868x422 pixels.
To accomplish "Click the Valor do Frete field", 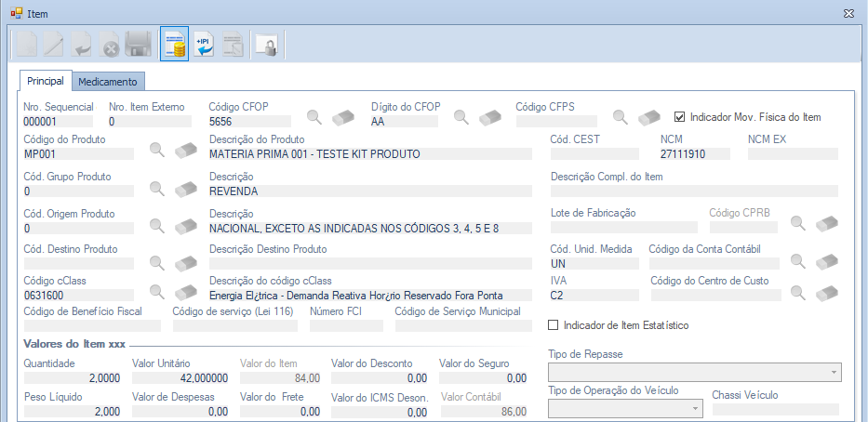I will click(280, 412).
